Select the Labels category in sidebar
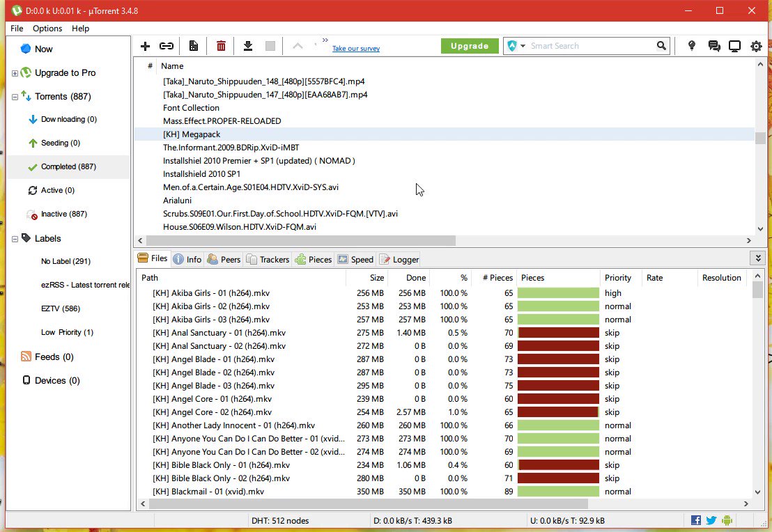 coord(47,239)
